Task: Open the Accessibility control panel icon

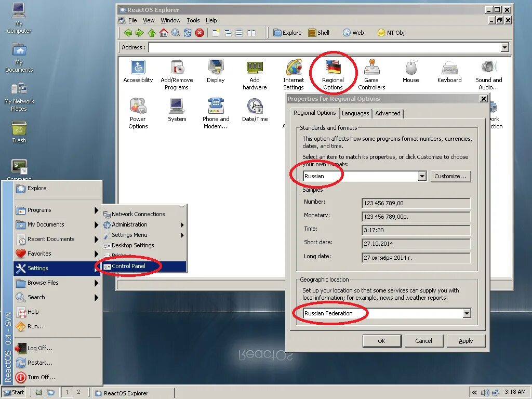Action: 138,71
